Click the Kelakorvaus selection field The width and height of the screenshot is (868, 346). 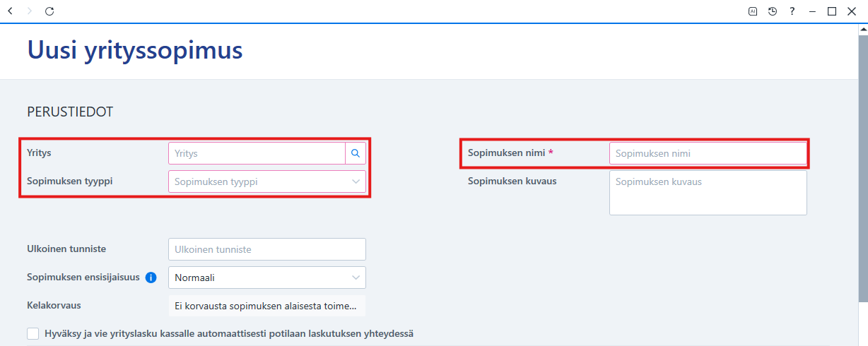pos(267,306)
